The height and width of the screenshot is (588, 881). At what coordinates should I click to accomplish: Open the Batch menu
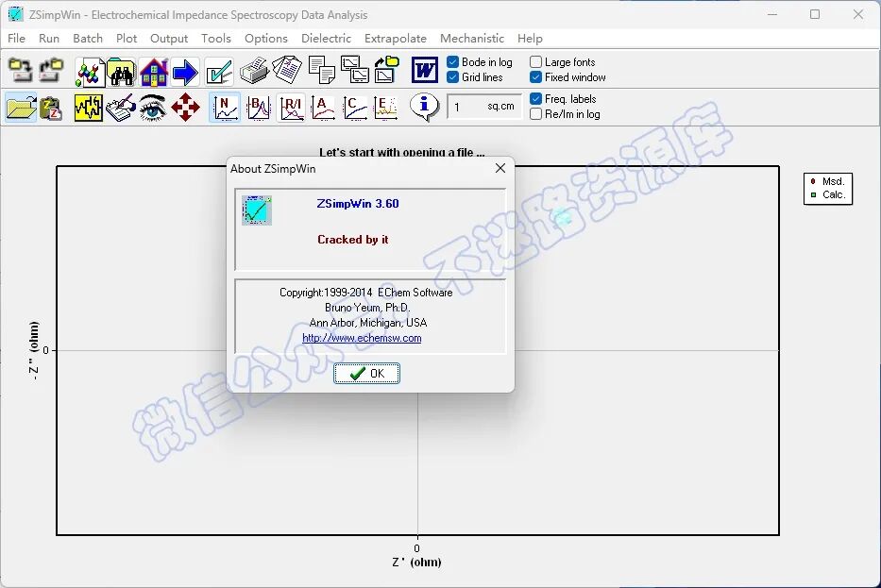tap(88, 39)
